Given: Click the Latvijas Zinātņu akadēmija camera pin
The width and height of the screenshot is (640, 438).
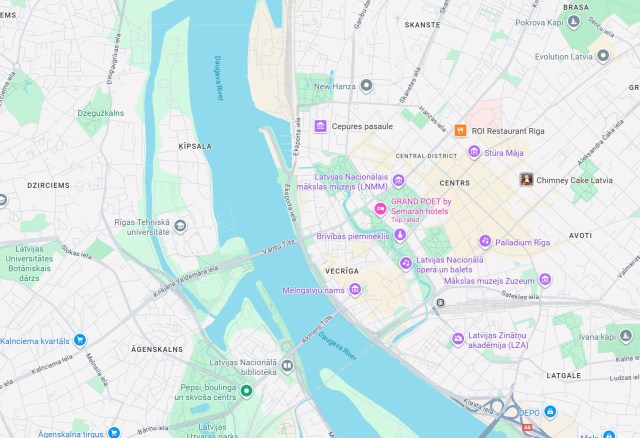Looking at the screenshot, I should (458, 339).
